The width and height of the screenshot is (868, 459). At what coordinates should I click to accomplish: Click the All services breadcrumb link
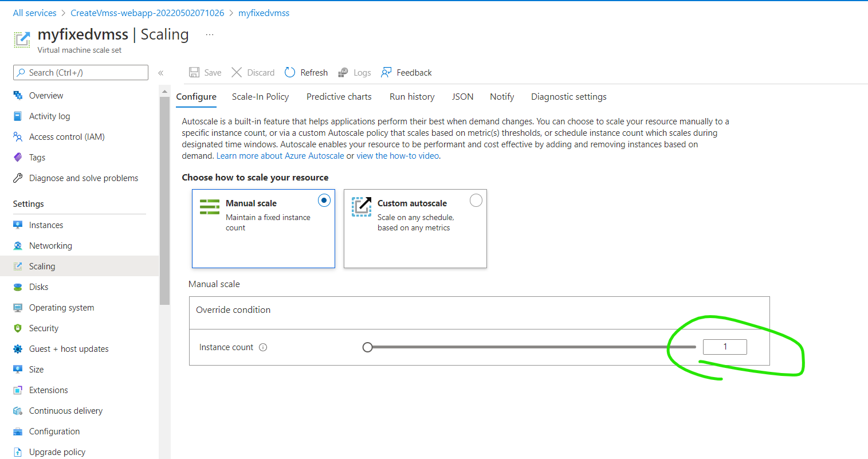[34, 13]
